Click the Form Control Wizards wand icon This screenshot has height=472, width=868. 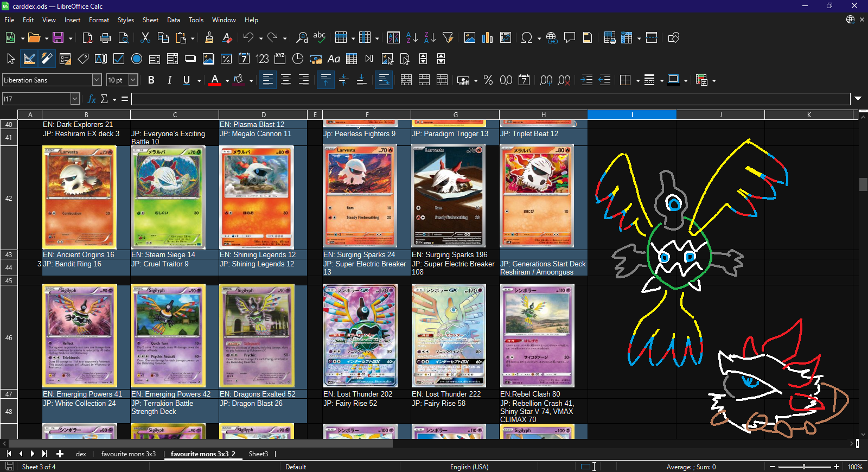pyautogui.click(x=47, y=59)
